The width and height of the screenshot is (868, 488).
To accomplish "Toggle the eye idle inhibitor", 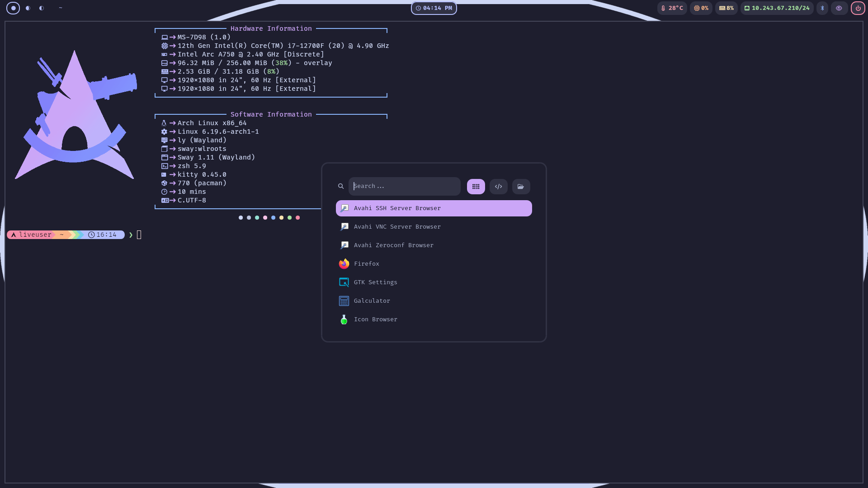I will pyautogui.click(x=839, y=8).
